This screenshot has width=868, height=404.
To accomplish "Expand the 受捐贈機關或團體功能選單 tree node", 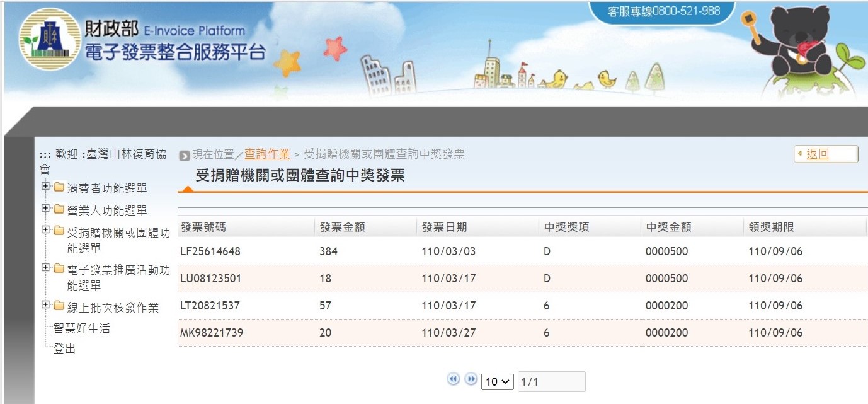I will pyautogui.click(x=45, y=231).
